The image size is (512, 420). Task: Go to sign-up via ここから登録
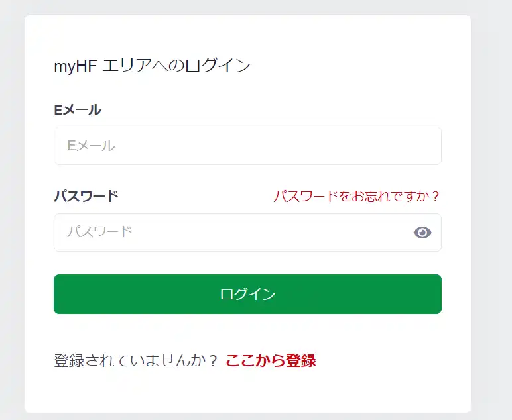pos(271,361)
